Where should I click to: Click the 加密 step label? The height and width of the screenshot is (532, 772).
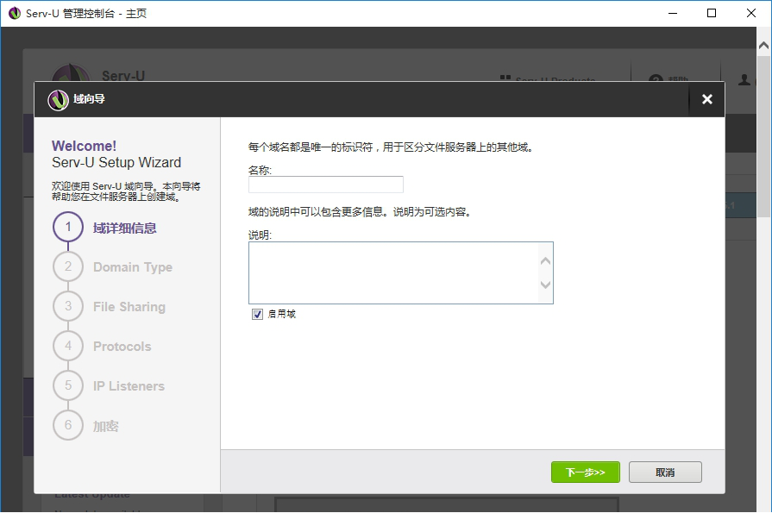pos(106,426)
